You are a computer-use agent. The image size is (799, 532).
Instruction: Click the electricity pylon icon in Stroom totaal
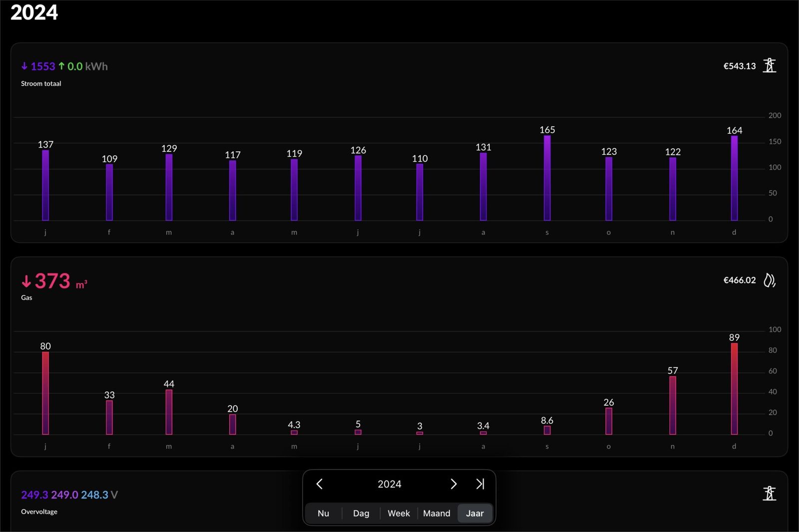pyautogui.click(x=769, y=66)
